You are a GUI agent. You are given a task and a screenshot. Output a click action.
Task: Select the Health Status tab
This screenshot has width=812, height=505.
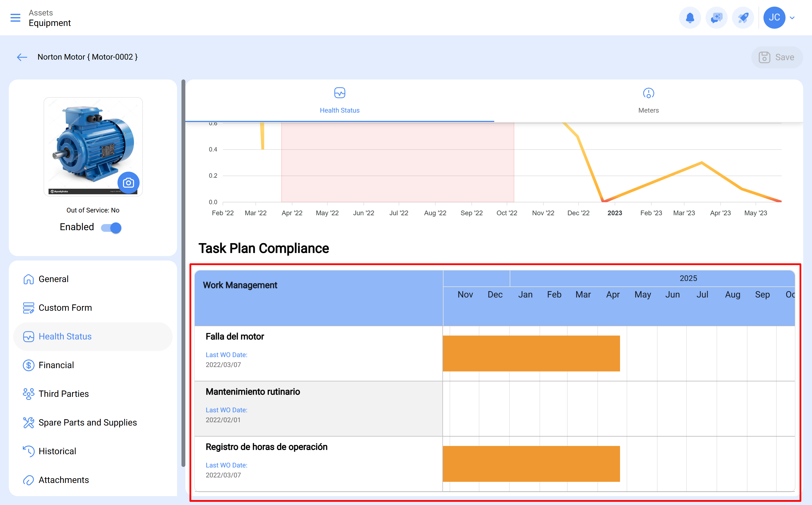(340, 100)
